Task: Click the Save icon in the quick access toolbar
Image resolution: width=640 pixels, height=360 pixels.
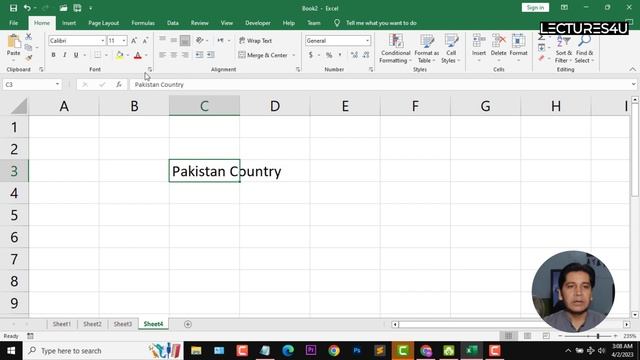Action: [13, 8]
